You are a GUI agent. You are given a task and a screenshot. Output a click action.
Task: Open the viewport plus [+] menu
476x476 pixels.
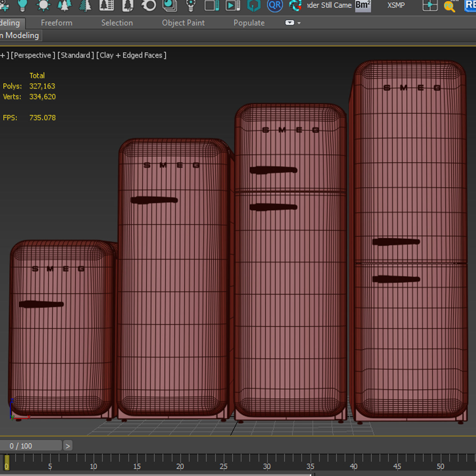pos(4,55)
